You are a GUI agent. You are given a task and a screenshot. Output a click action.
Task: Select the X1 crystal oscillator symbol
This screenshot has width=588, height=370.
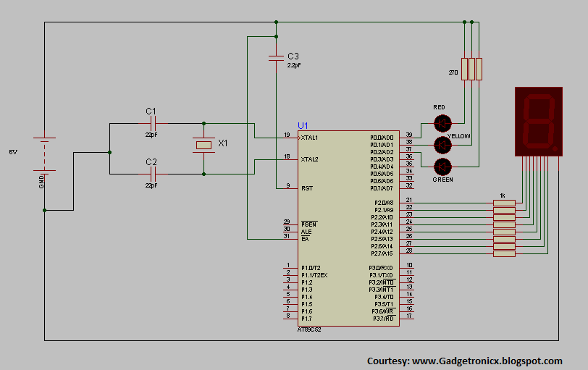point(203,145)
